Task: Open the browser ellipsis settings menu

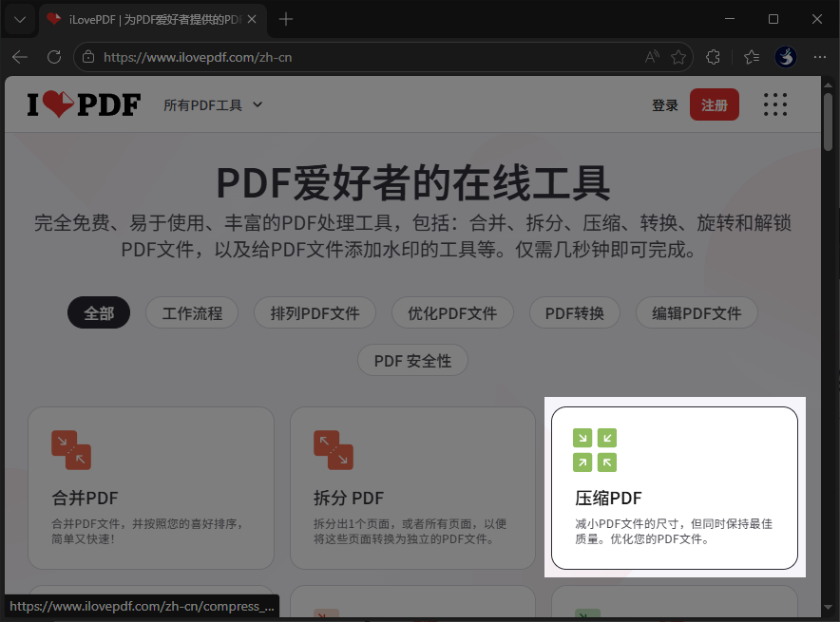Action: (x=820, y=57)
